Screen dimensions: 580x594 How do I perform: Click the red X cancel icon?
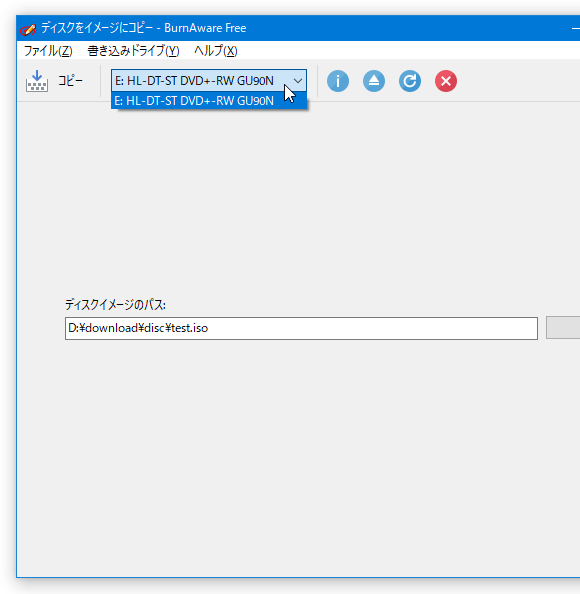coord(446,81)
